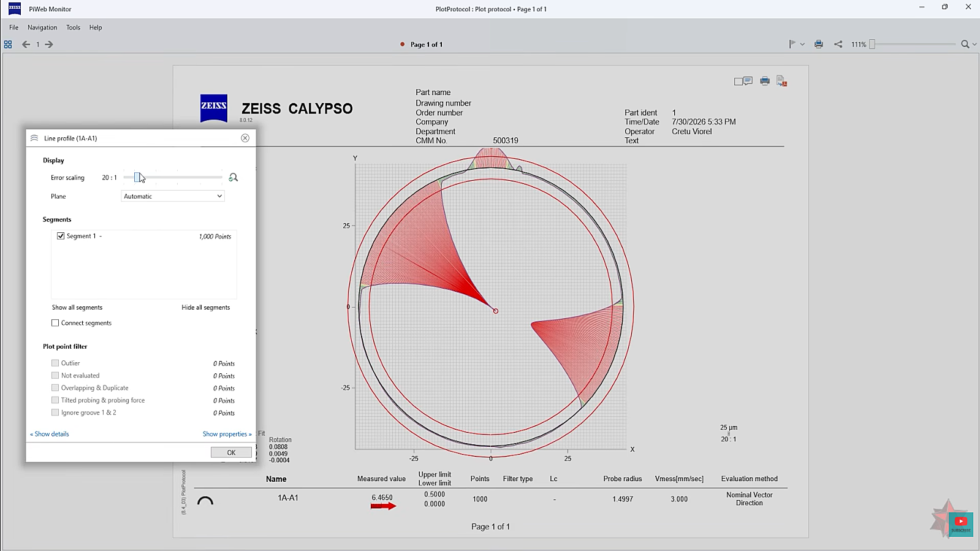The image size is (980, 551).
Task: Click the main toolbar print icon
Action: [x=818, y=44]
